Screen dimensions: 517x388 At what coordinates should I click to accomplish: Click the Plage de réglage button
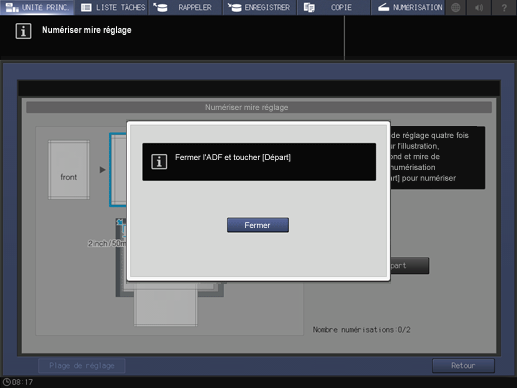click(82, 365)
